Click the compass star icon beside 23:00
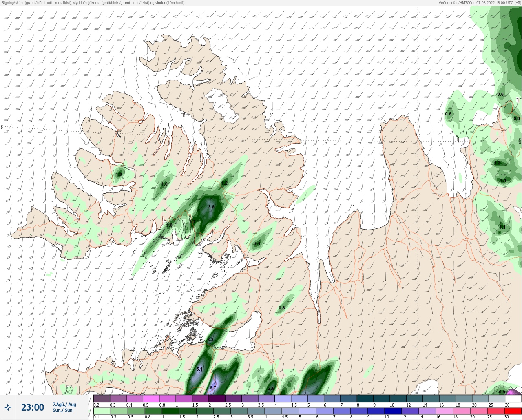The width and height of the screenshot is (522, 420). pos(8,407)
